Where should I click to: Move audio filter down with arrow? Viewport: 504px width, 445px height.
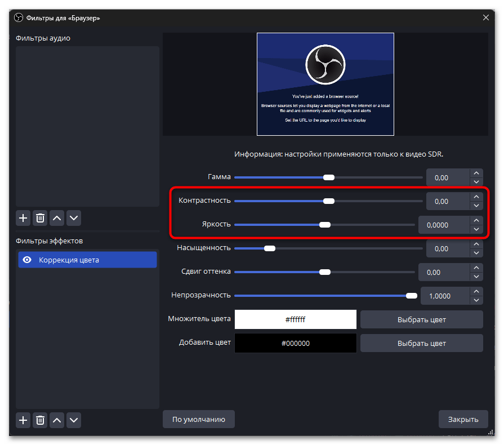click(x=74, y=217)
